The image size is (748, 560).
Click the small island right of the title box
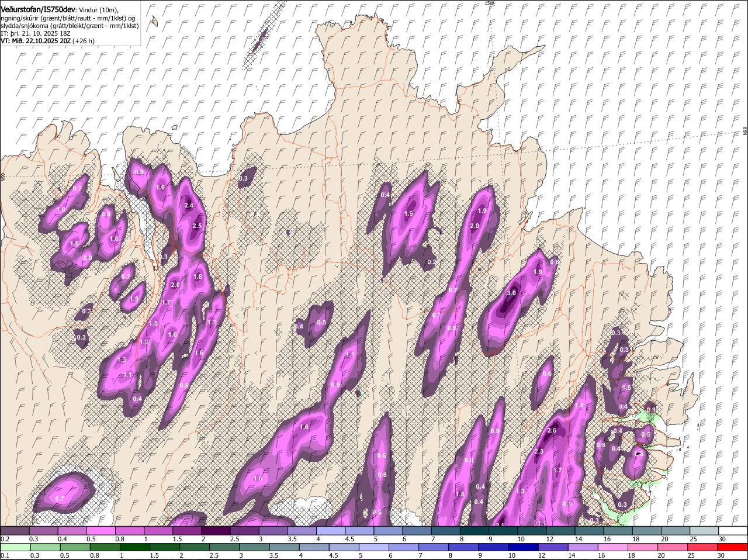pos(154,21)
